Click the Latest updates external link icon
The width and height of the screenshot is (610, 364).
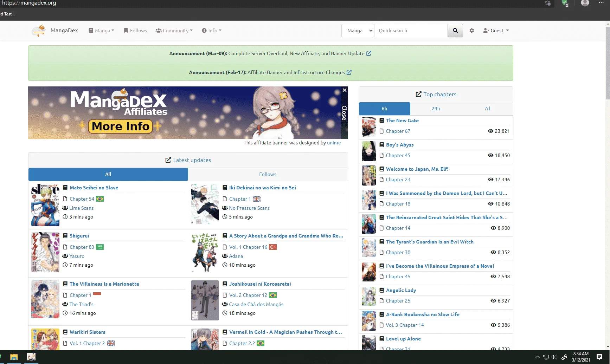click(x=168, y=160)
